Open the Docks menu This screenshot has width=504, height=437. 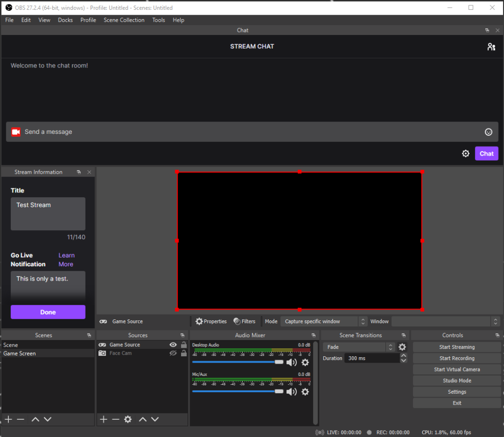tap(65, 20)
